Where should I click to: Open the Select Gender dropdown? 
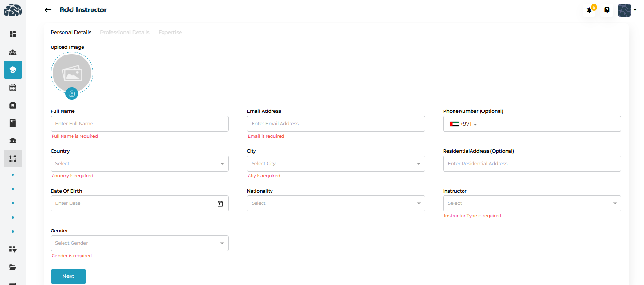139,243
